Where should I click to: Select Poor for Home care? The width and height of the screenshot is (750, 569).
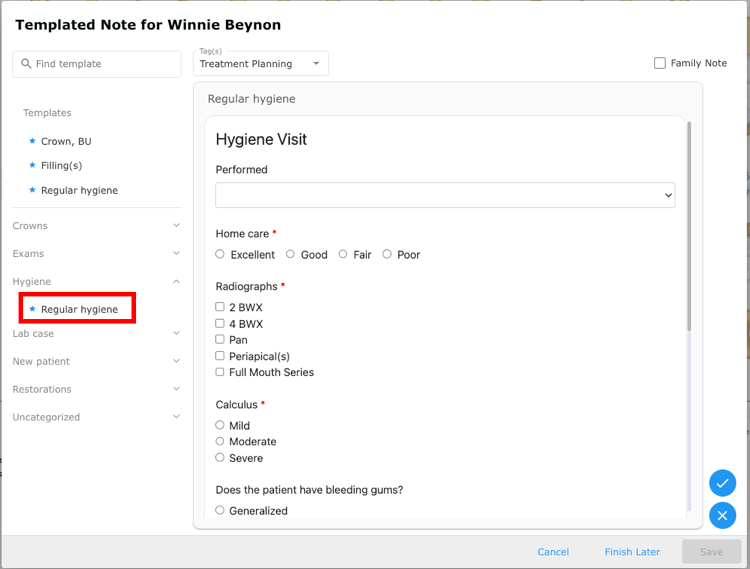[x=386, y=254]
